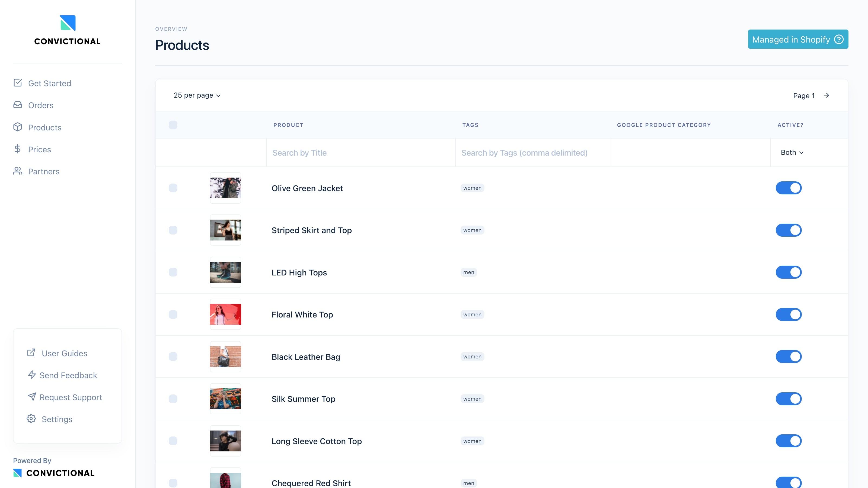
Task: Click the Get Started checklist icon
Action: [x=18, y=83]
